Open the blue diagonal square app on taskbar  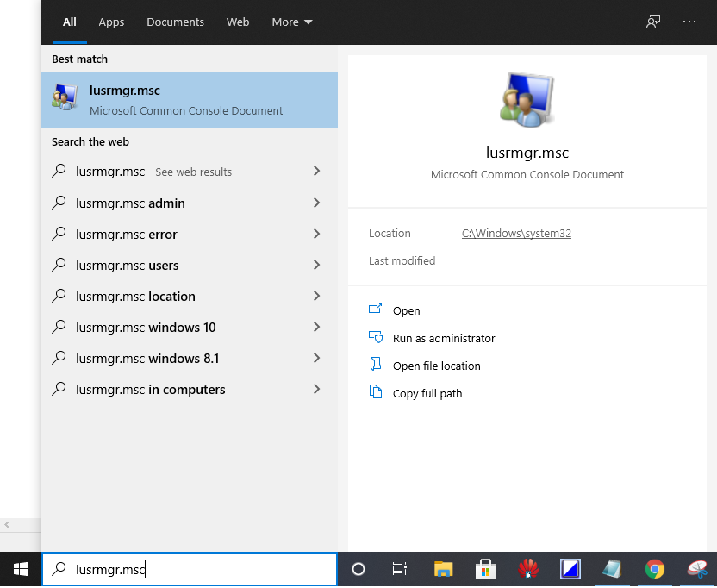coord(570,569)
